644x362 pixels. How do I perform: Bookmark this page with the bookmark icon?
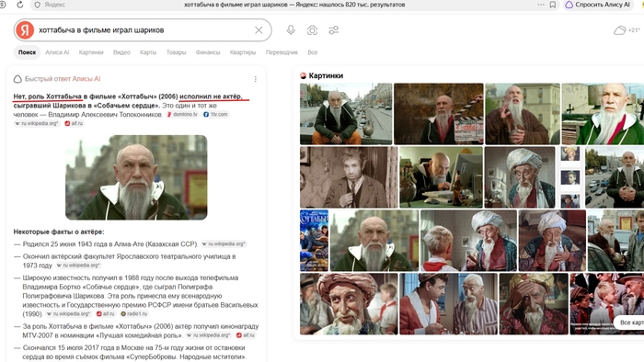pos(553,5)
